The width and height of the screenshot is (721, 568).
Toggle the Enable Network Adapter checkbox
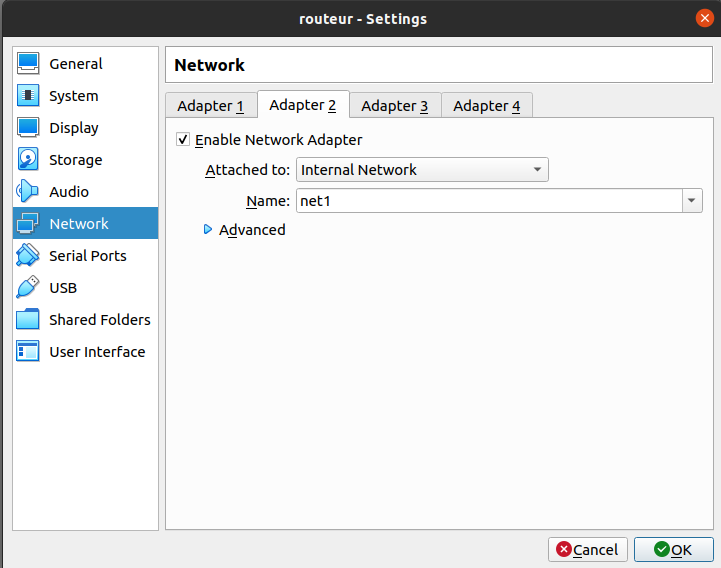(183, 140)
